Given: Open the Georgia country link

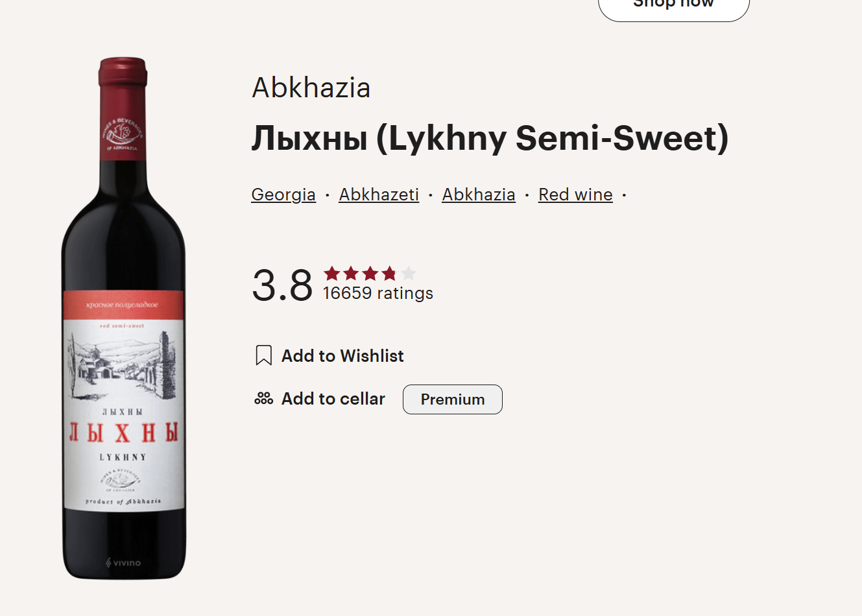Looking at the screenshot, I should pos(283,195).
